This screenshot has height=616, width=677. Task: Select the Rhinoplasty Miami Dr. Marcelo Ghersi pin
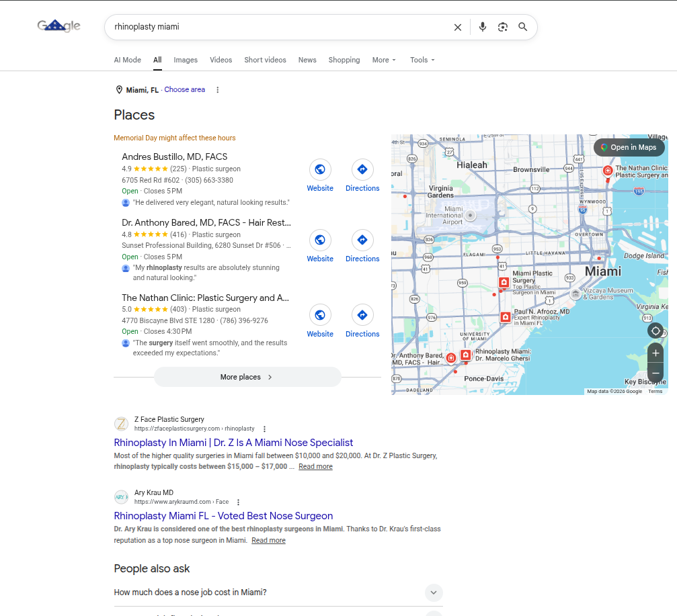[x=465, y=355]
